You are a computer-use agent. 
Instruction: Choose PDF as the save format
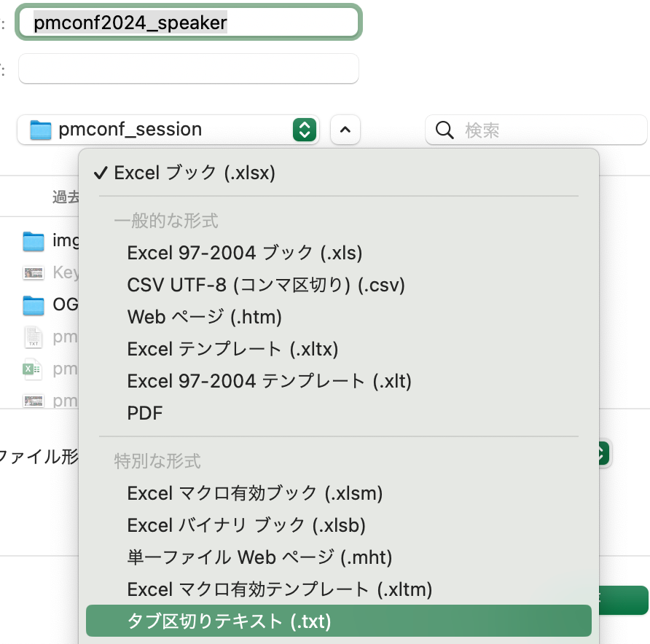click(146, 413)
